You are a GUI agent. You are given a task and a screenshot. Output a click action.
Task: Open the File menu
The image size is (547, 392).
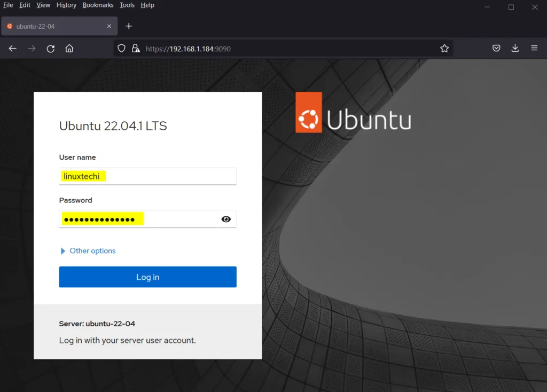8,5
